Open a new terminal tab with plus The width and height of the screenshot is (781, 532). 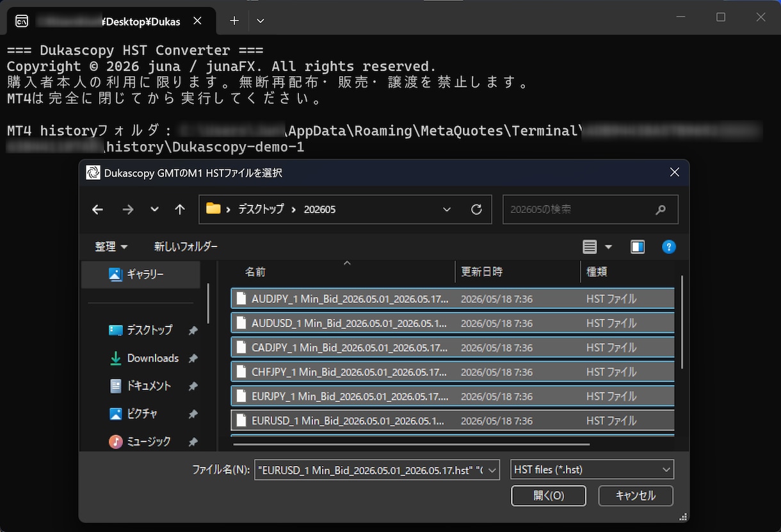tap(234, 20)
